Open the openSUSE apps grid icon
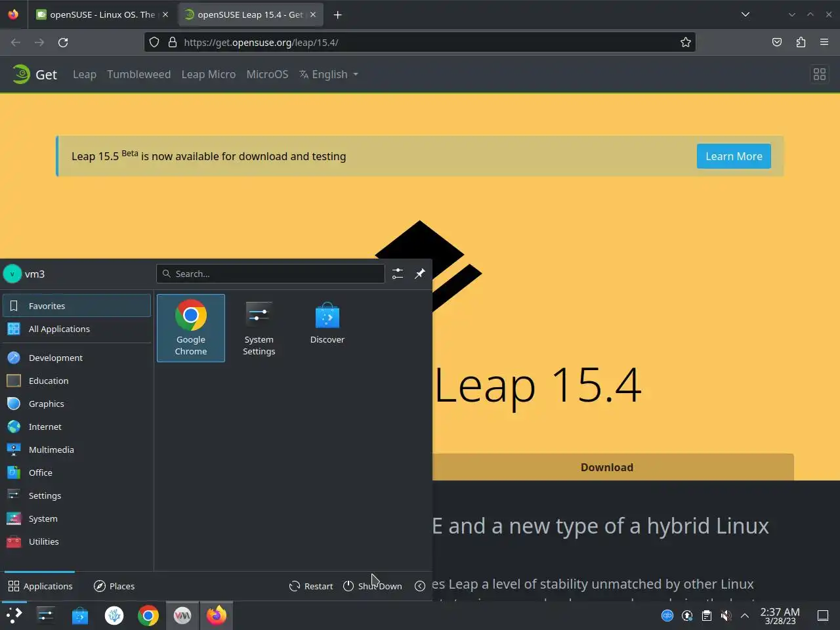The height and width of the screenshot is (630, 840). 820,74
